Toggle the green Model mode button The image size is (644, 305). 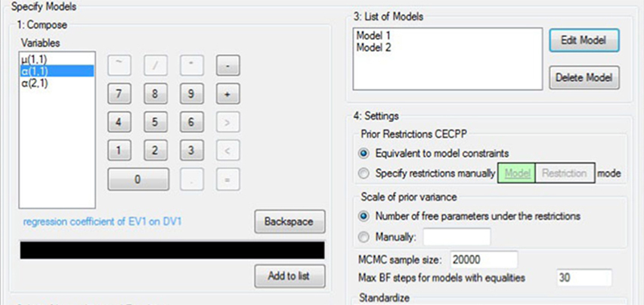tap(516, 173)
